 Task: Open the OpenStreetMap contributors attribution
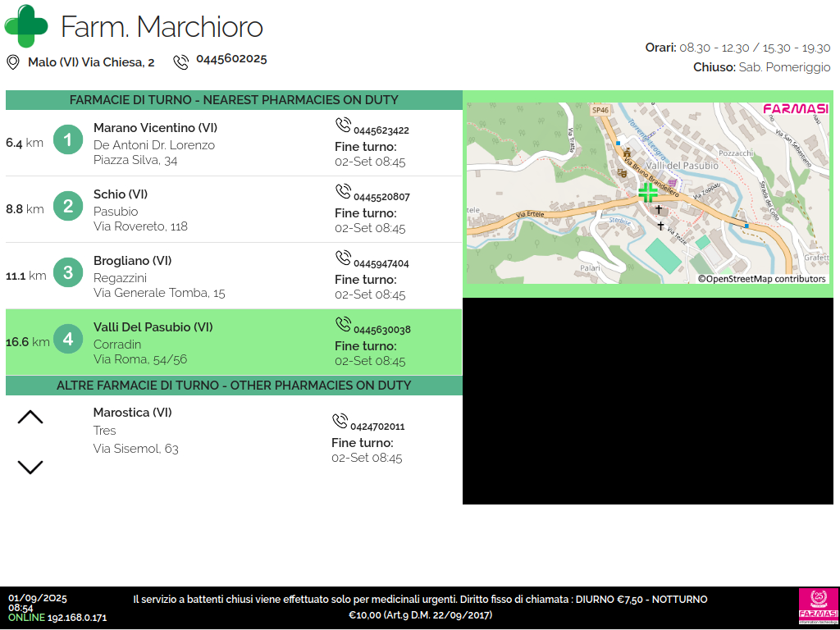pyautogui.click(x=761, y=279)
